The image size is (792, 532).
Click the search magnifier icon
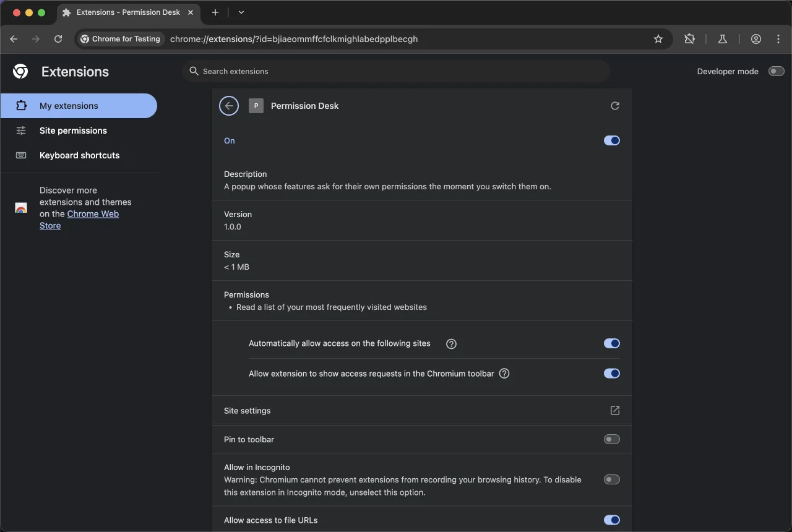pyautogui.click(x=194, y=71)
